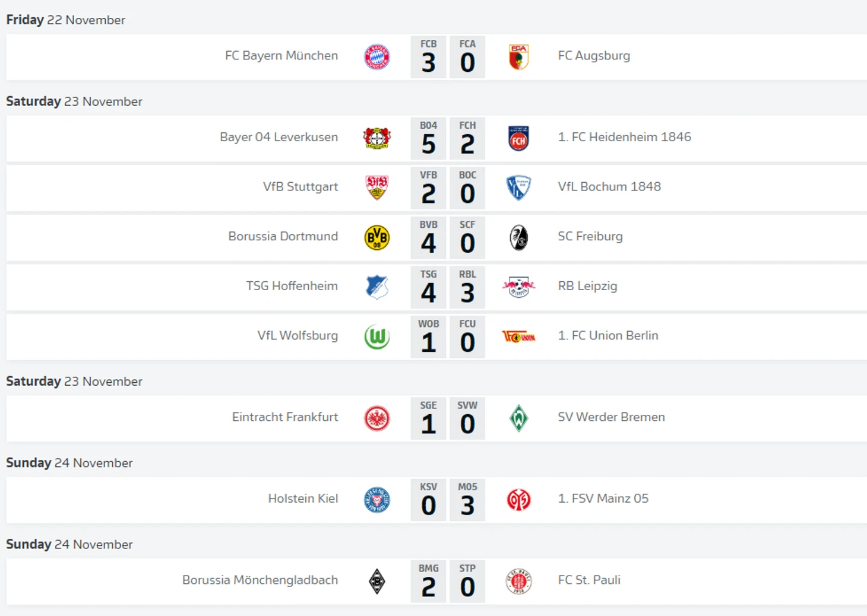The image size is (867, 616).
Task: Click the Borussia Dortmund BVB logo
Action: coord(376,237)
